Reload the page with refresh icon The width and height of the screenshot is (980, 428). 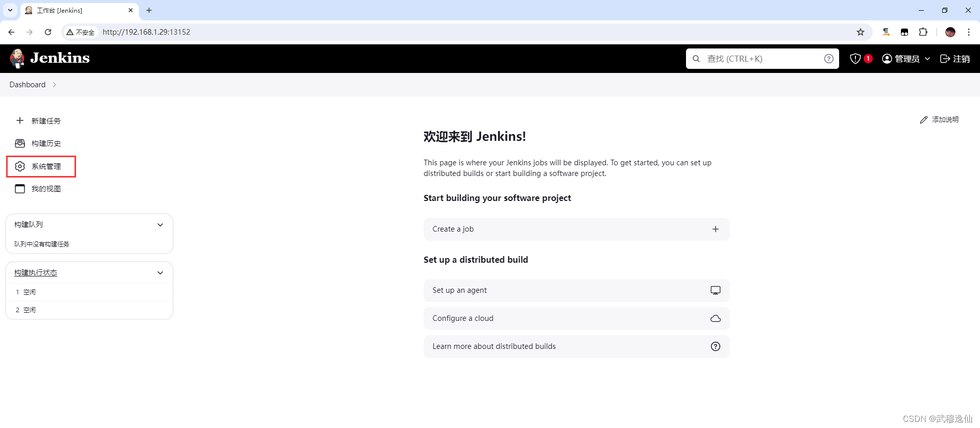(x=48, y=32)
